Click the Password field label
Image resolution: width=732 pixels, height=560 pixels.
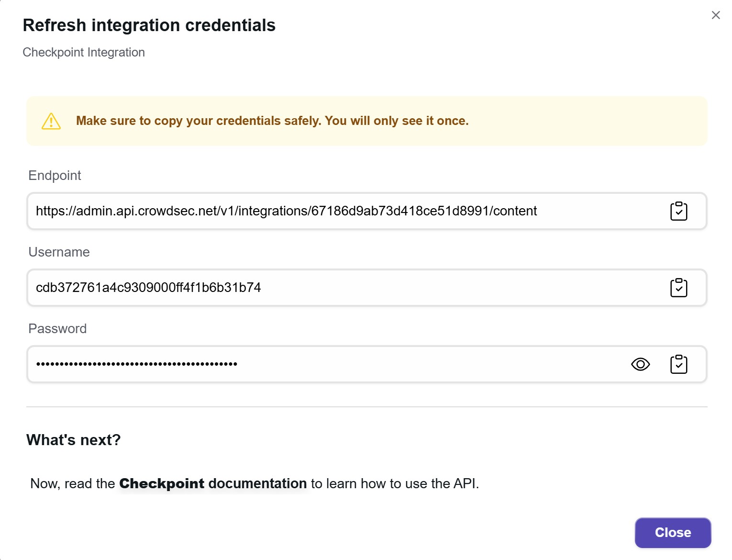tap(57, 329)
